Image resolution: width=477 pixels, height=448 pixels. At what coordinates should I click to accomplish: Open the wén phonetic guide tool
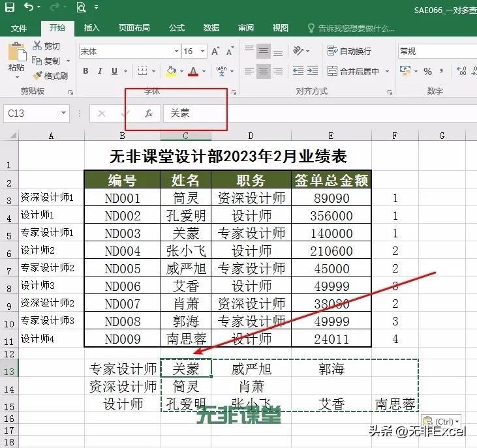pyautogui.click(x=221, y=71)
